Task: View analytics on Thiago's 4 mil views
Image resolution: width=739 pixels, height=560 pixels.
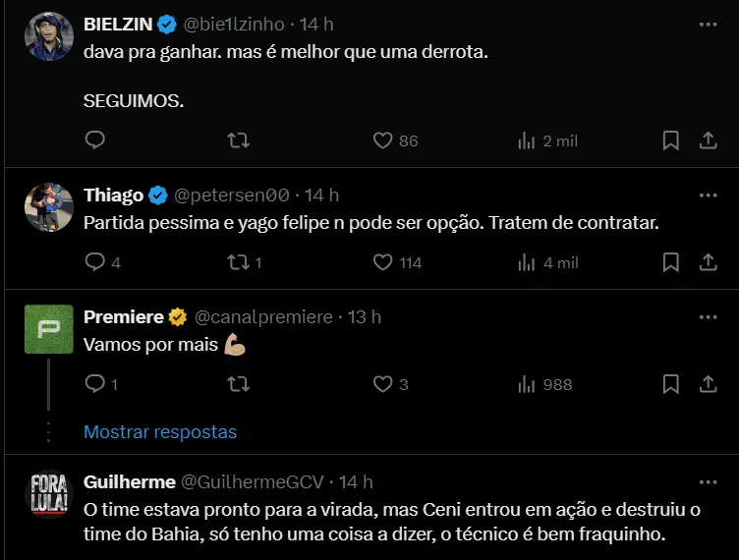Action: coord(527,262)
